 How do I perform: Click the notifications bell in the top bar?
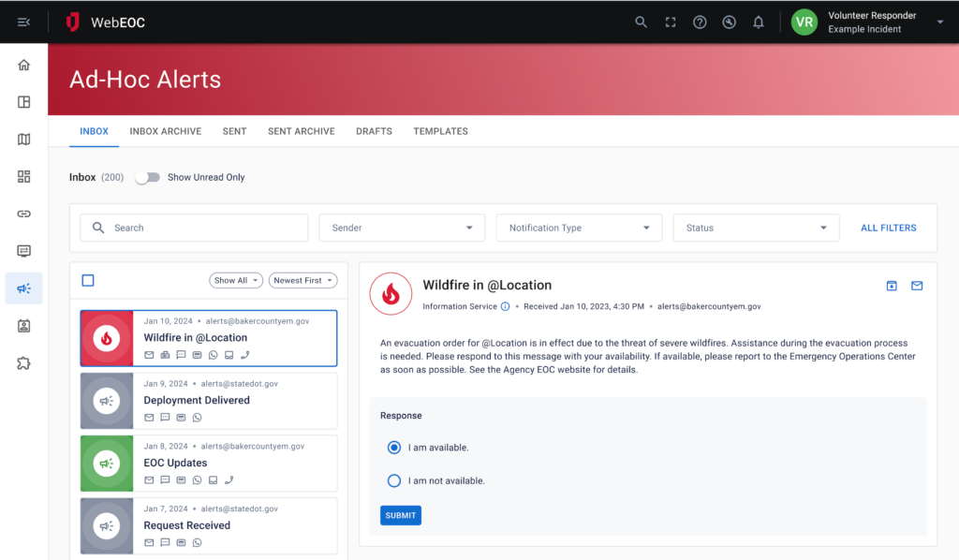(759, 22)
